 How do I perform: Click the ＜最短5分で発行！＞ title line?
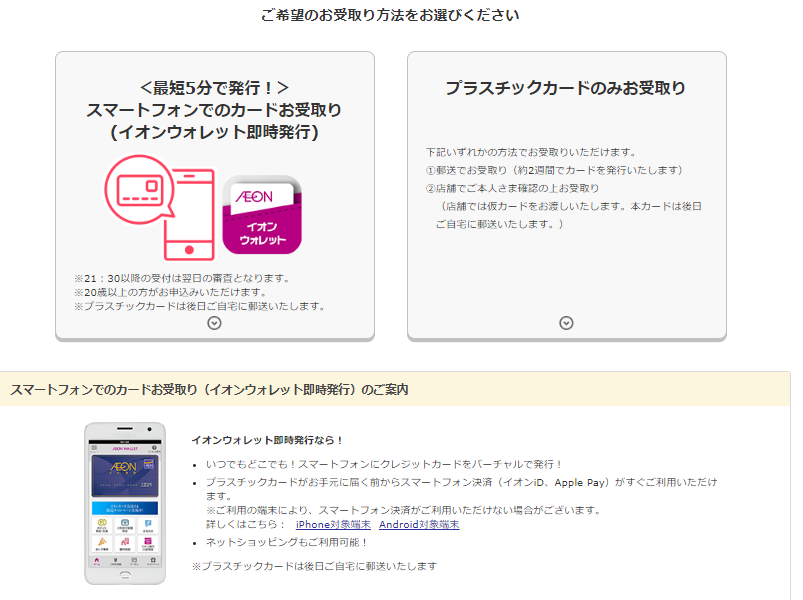[x=214, y=88]
